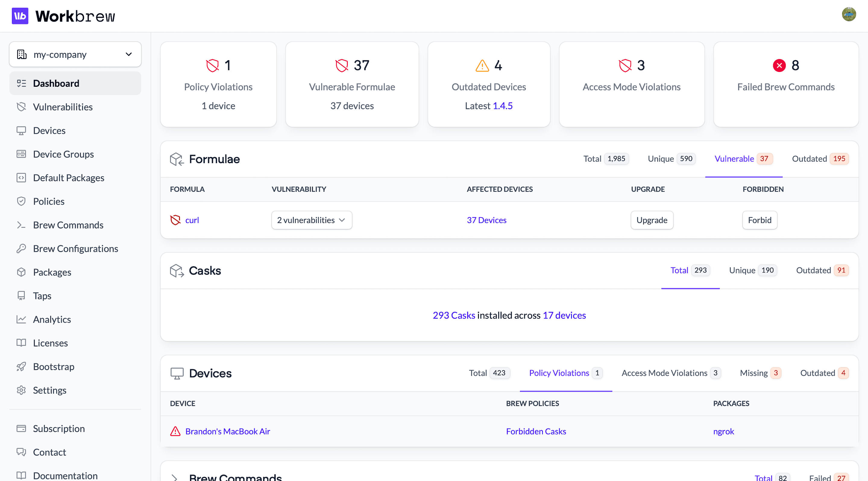Click the Workbrew logo icon

pos(20,16)
